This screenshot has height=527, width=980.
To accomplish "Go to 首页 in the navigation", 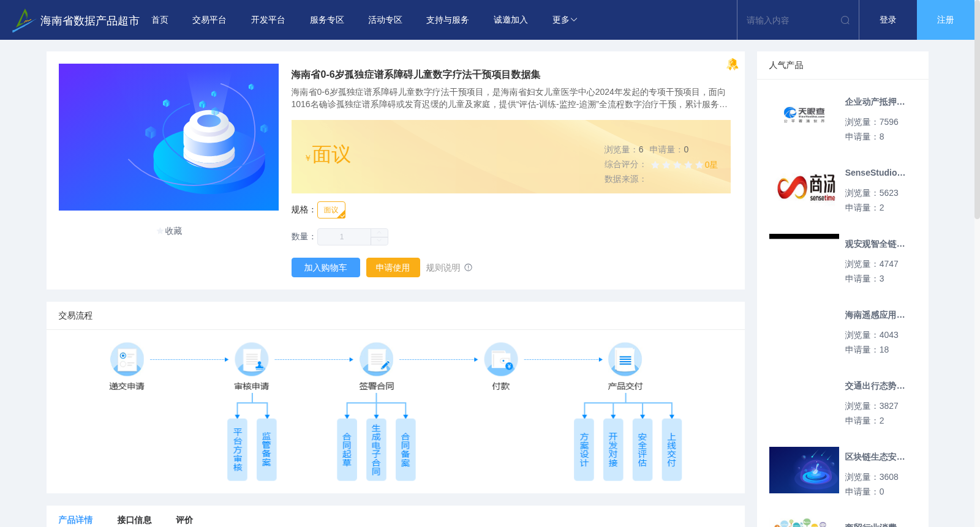I will click(x=160, y=20).
